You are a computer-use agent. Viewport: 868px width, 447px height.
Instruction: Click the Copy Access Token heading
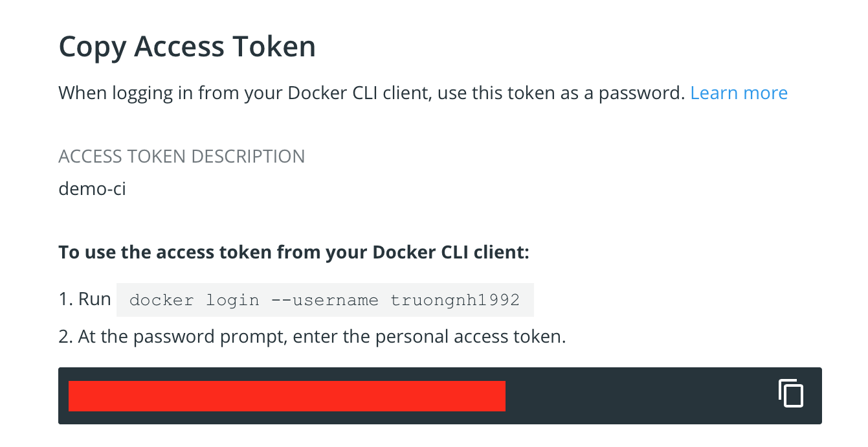(187, 48)
